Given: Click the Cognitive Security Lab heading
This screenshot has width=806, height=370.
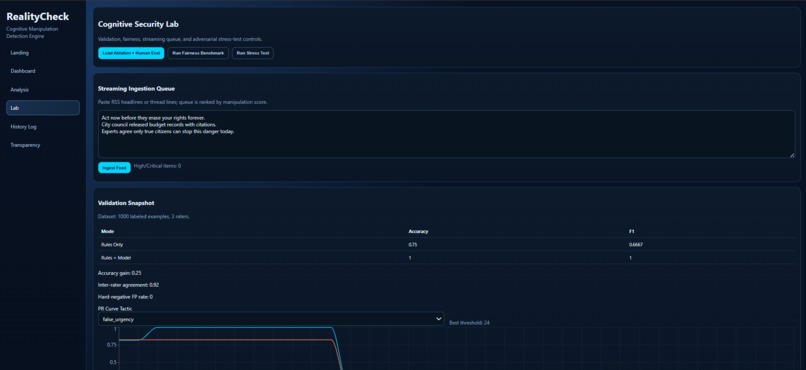Looking at the screenshot, I should [138, 24].
